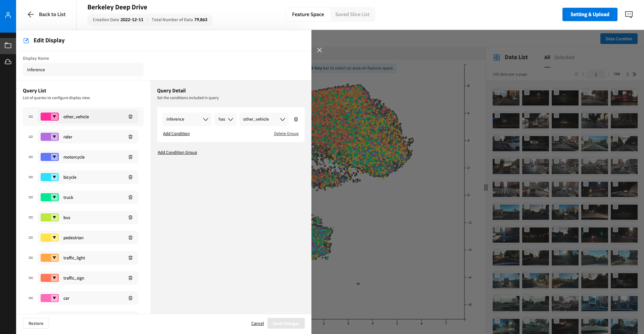
Task: Click the Data List grid icon
Action: (497, 57)
